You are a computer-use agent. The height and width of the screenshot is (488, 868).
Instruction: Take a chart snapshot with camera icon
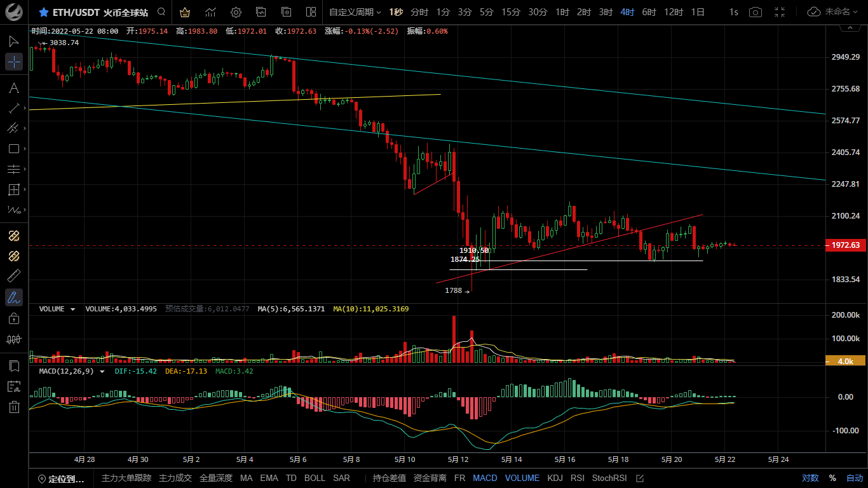pyautogui.click(x=756, y=12)
